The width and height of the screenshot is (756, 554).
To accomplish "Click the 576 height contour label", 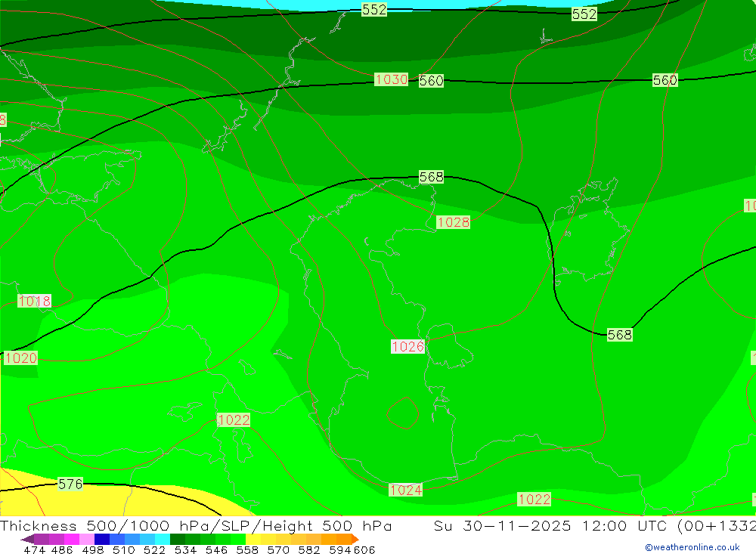I will (70, 484).
